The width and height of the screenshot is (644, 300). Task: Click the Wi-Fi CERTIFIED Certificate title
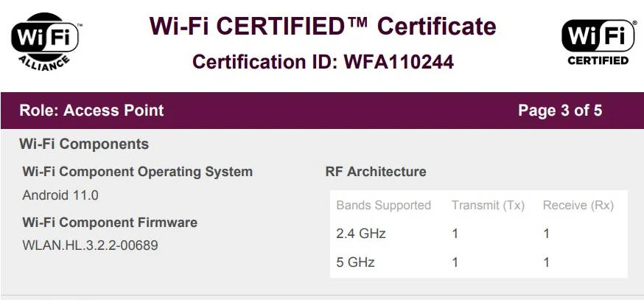click(x=323, y=27)
